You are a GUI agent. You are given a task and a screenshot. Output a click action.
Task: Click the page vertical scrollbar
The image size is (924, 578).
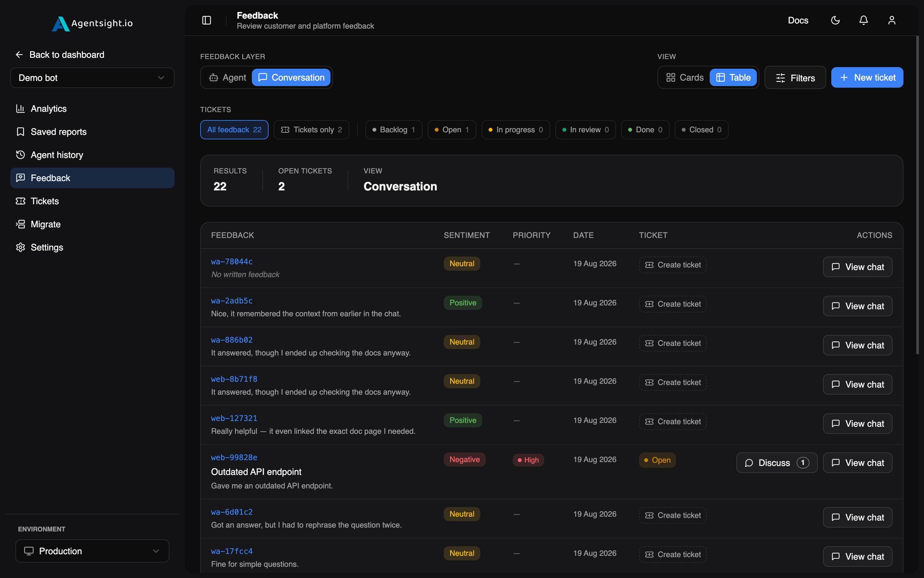tap(917, 195)
